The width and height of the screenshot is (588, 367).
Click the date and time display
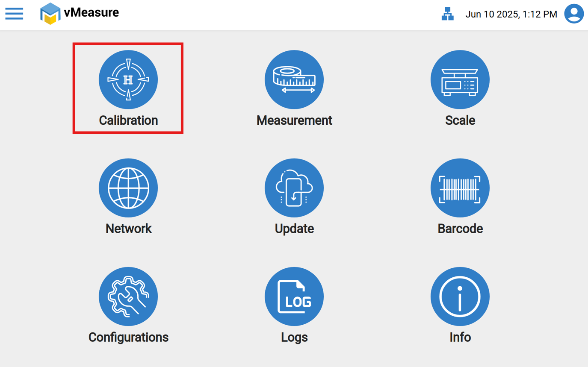[511, 15]
